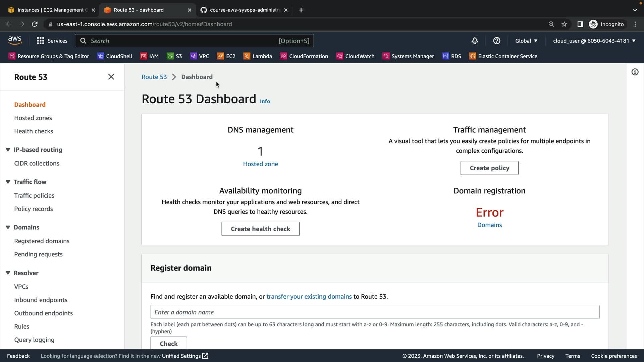Select Hosted zones in the sidebar
Image resolution: width=644 pixels, height=362 pixels.
pyautogui.click(x=33, y=118)
